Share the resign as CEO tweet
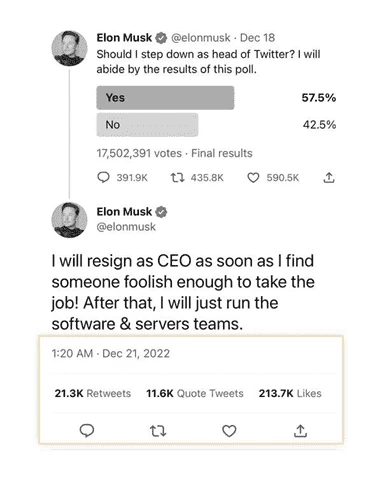Image resolution: width=382 pixels, height=478 pixels. (300, 431)
